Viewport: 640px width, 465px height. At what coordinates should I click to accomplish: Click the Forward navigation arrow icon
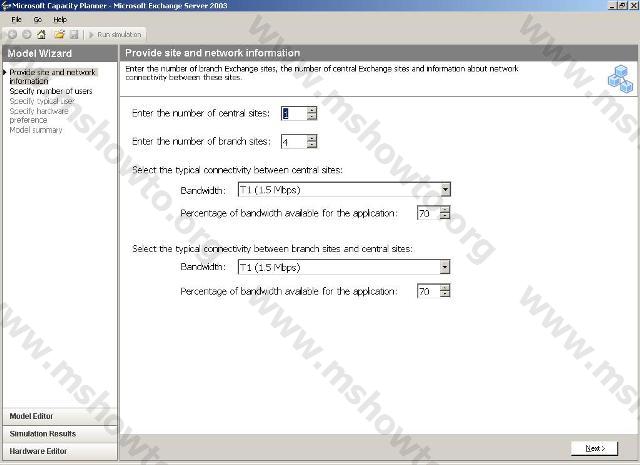pyautogui.click(x=27, y=35)
